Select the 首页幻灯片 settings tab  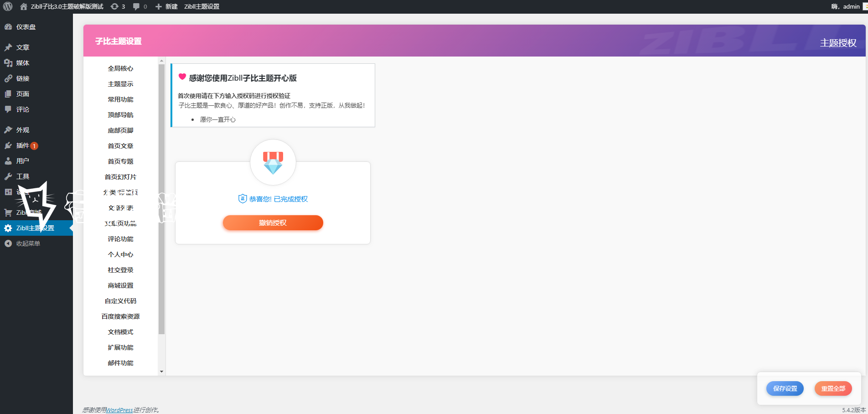[x=121, y=177]
